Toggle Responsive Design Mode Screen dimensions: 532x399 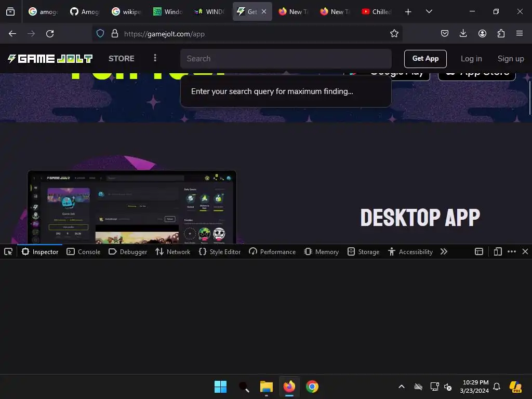coord(498,252)
